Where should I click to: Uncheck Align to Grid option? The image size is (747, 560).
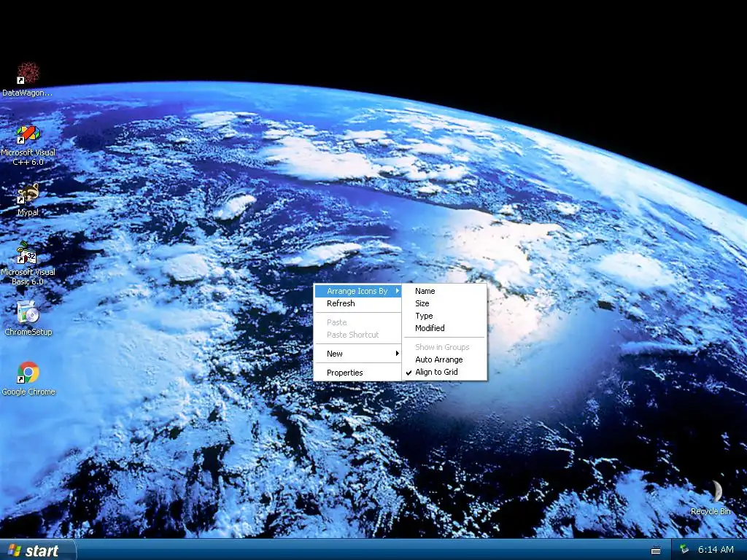pyautogui.click(x=444, y=372)
